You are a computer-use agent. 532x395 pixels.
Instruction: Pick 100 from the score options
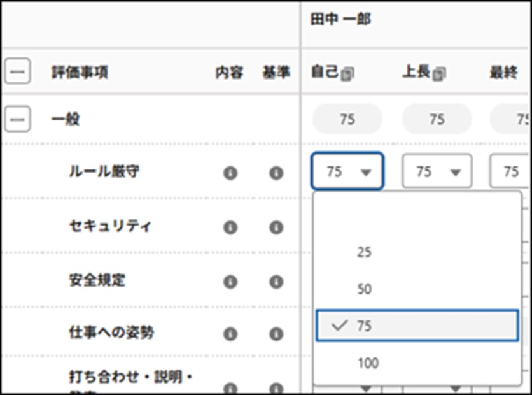coord(417,363)
